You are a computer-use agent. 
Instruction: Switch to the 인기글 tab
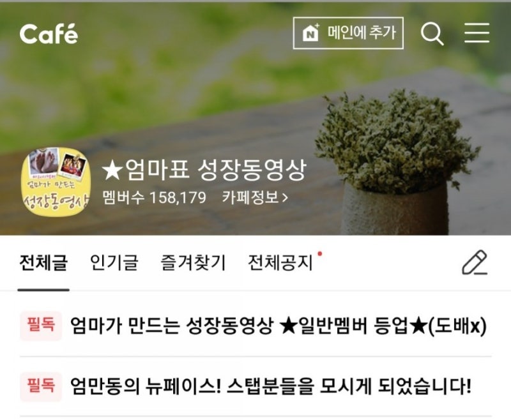114,263
